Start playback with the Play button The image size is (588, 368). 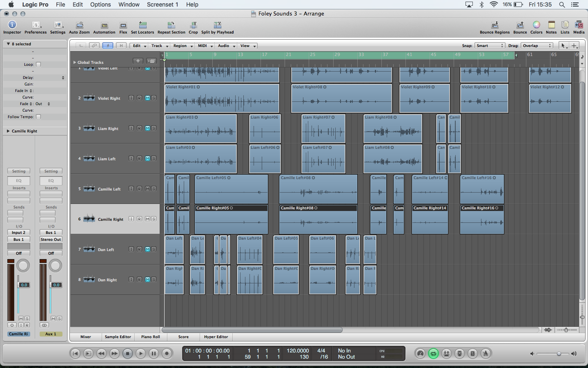(x=140, y=354)
